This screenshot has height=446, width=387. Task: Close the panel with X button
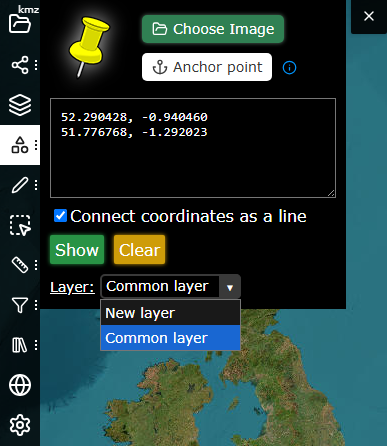369,16
